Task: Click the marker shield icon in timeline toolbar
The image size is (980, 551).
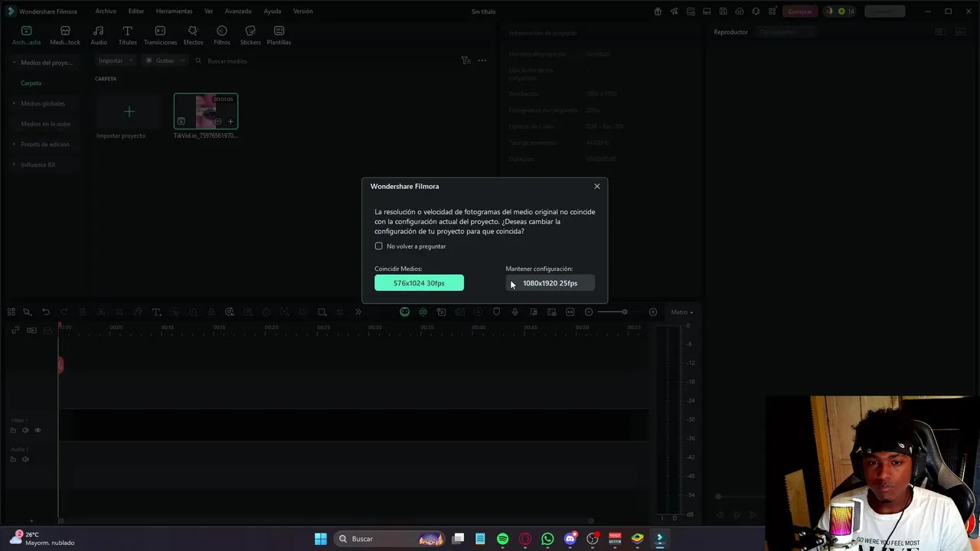Action: coord(496,312)
